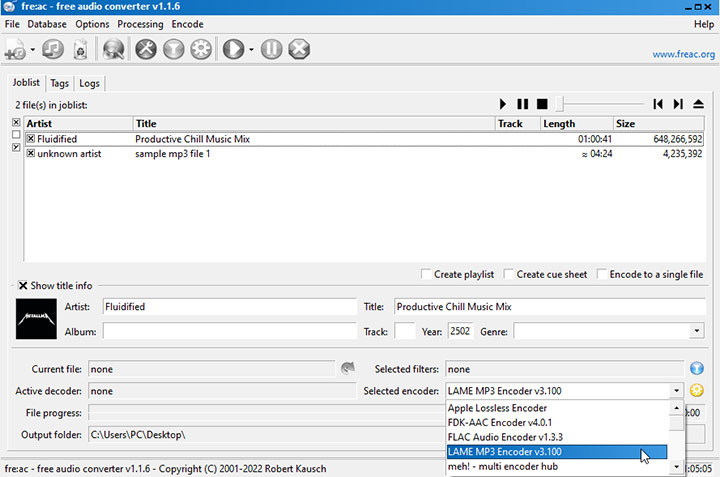
Task: Open the Encode menu
Action: point(187,24)
